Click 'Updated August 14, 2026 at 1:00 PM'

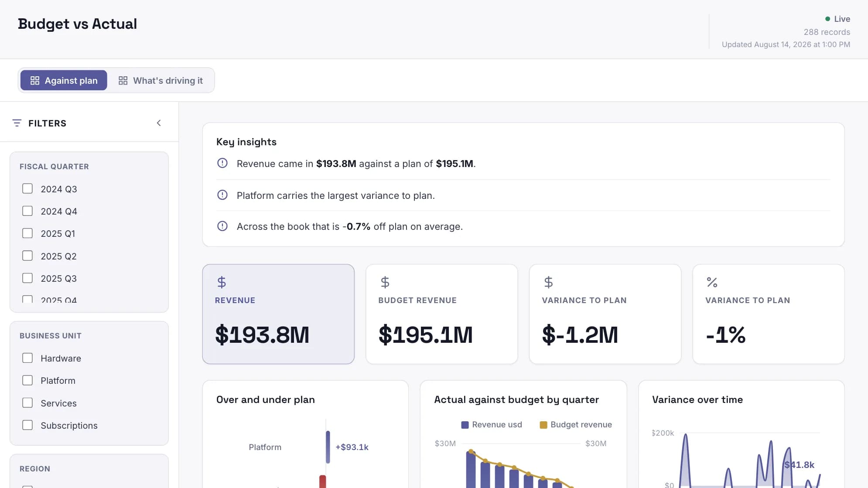pos(786,44)
